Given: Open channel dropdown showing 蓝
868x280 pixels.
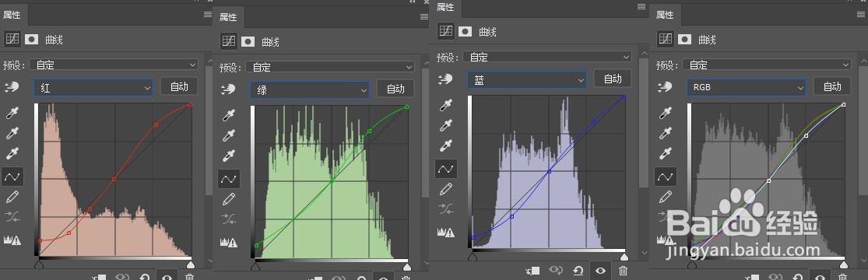Looking at the screenshot, I should [527, 79].
